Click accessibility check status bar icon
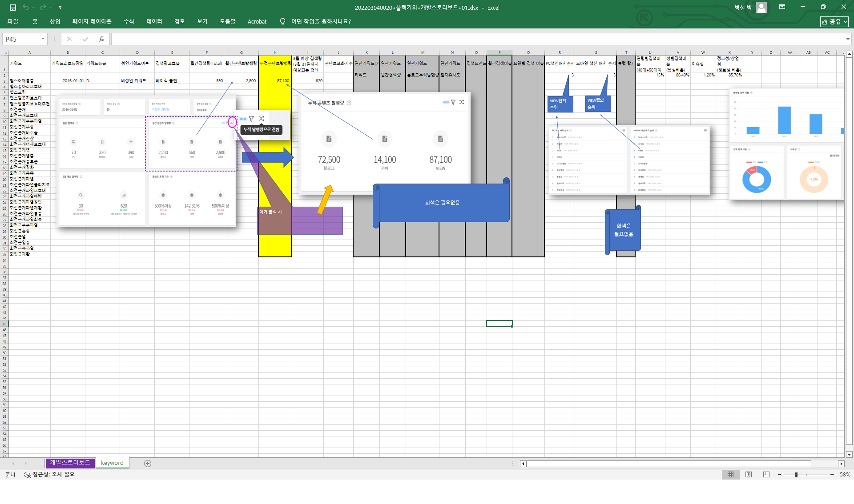The height and width of the screenshot is (504, 854). pyautogui.click(x=28, y=475)
